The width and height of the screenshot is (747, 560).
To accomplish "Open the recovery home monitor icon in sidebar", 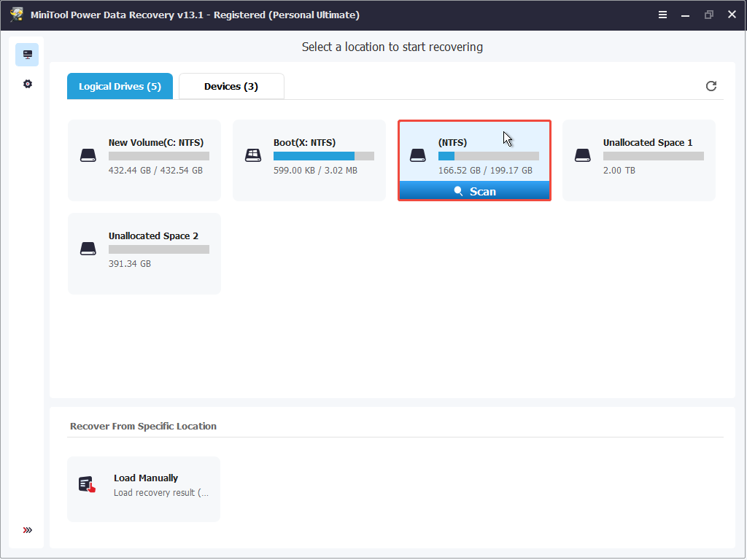I will coord(27,55).
